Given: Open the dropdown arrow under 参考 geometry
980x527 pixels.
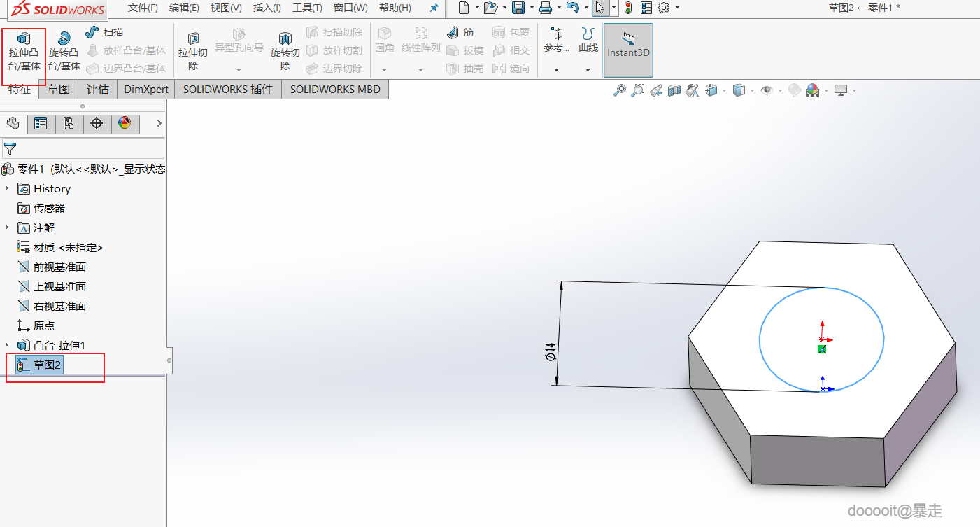Looking at the screenshot, I should tap(556, 70).
